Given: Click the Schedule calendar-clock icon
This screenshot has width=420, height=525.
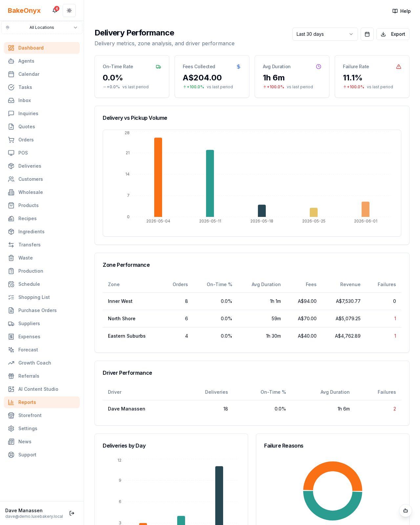Looking at the screenshot, I should pyautogui.click(x=11, y=284).
